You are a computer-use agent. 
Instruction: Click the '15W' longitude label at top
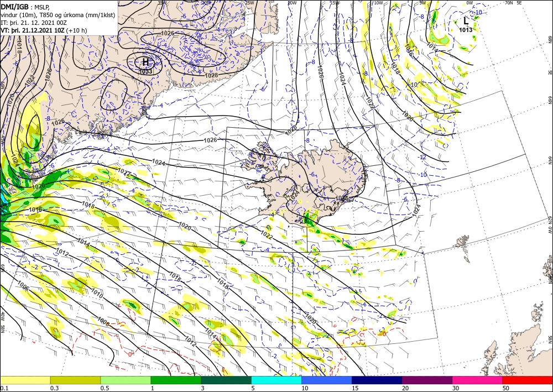click(335, 2)
